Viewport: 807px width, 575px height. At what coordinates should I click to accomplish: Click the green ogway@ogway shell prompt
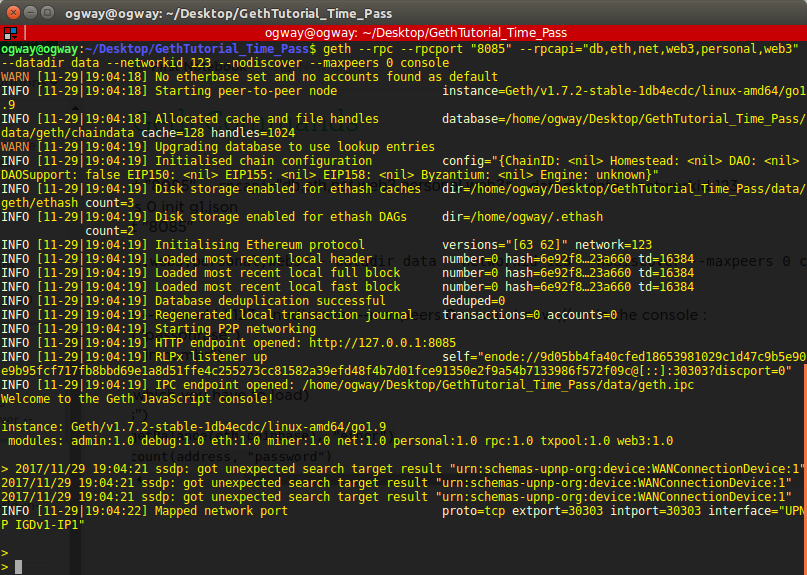[39, 49]
